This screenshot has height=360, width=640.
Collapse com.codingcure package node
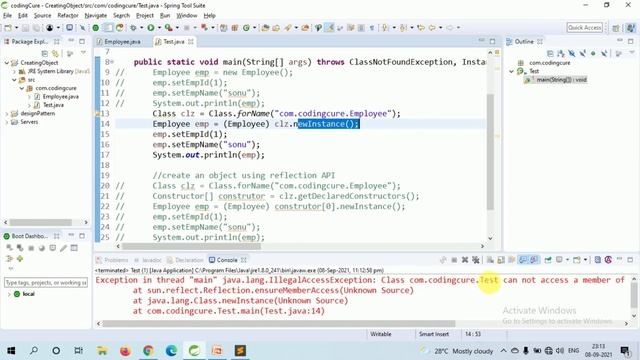[x=22, y=89]
